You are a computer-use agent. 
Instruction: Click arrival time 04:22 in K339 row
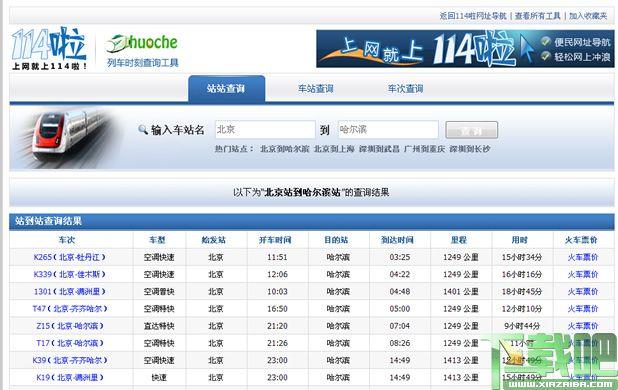click(x=400, y=274)
